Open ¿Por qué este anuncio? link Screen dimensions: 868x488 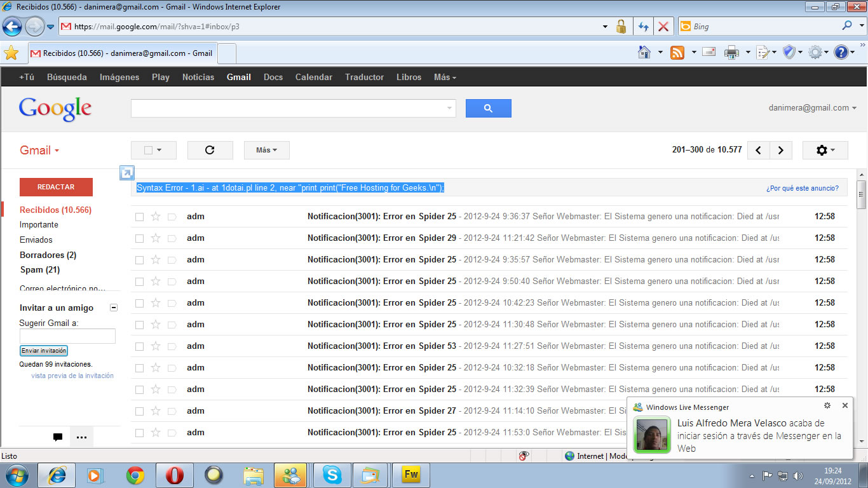(x=803, y=188)
